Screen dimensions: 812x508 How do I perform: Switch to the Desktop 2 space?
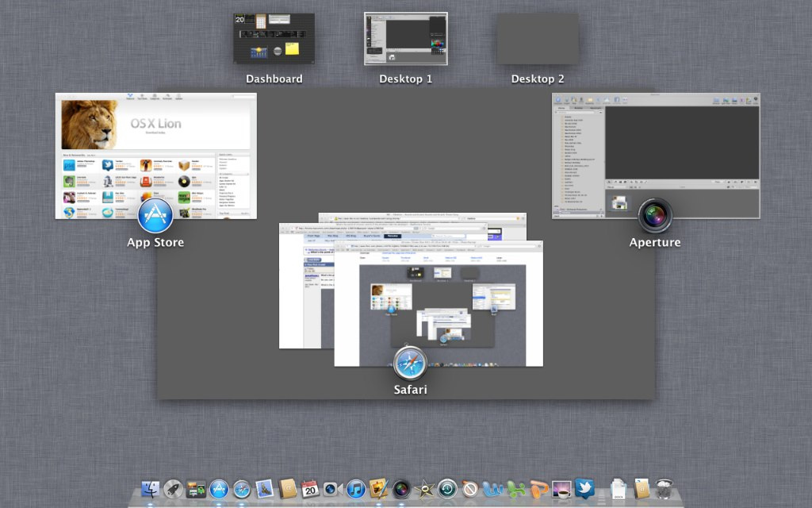click(538, 39)
